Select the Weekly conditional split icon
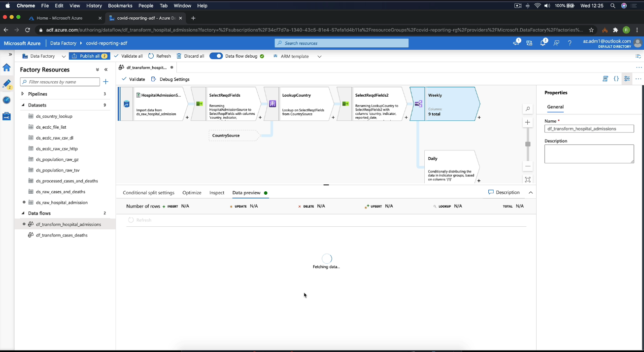644x352 pixels. pyautogui.click(x=418, y=104)
